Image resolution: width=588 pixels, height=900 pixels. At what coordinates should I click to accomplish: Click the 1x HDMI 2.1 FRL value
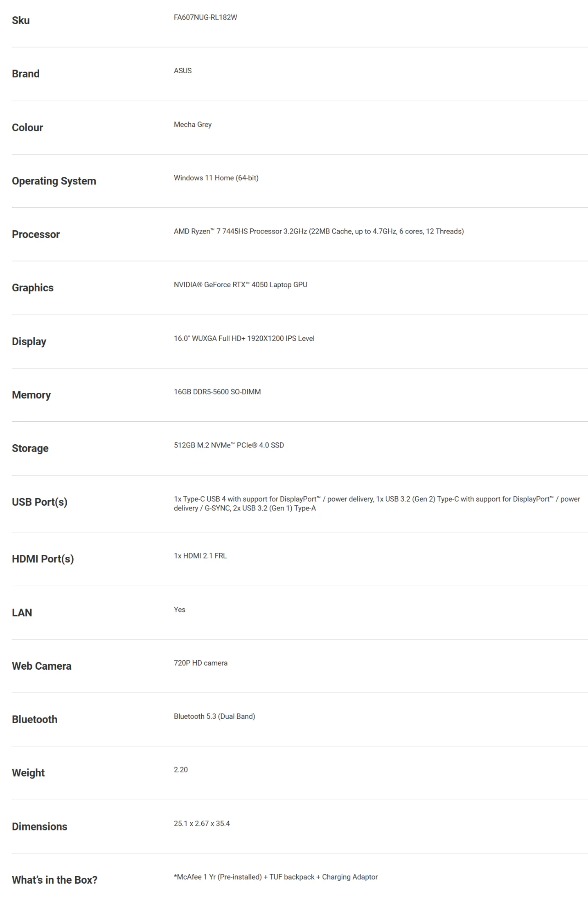pos(200,556)
